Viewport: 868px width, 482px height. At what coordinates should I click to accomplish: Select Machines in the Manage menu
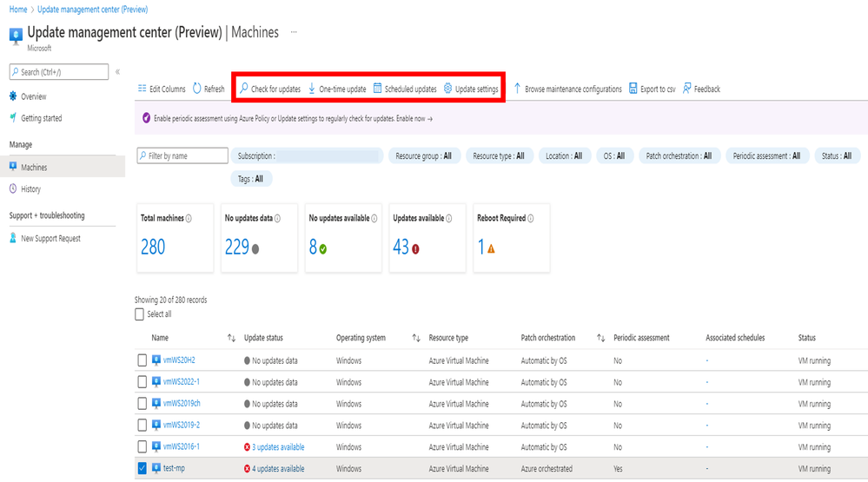63,167
